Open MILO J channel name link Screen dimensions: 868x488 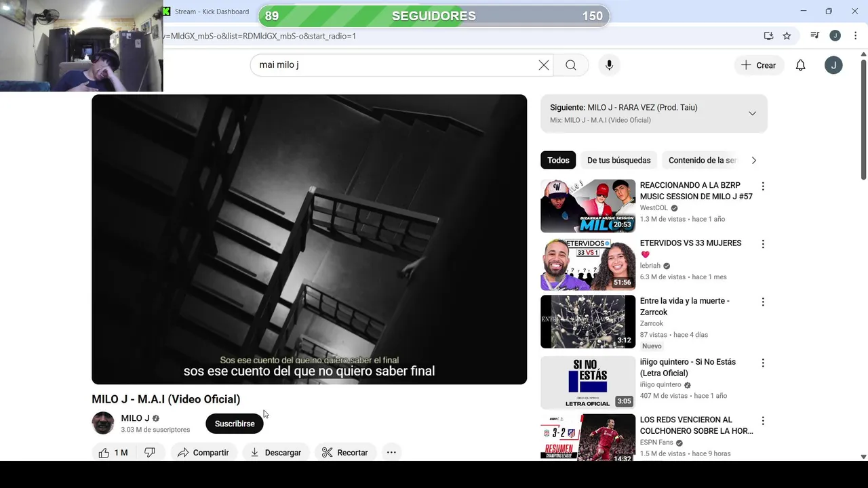(x=135, y=418)
